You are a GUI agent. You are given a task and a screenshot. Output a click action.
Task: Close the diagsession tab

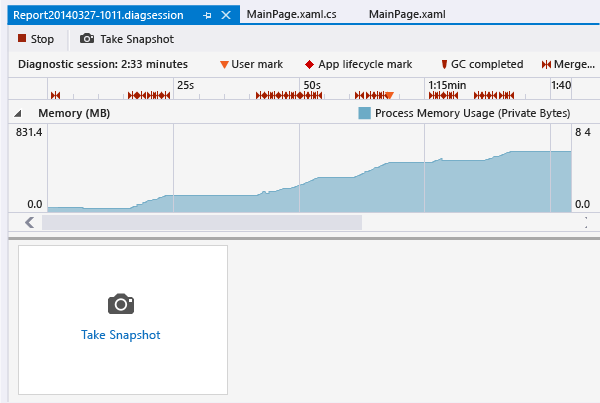click(226, 15)
